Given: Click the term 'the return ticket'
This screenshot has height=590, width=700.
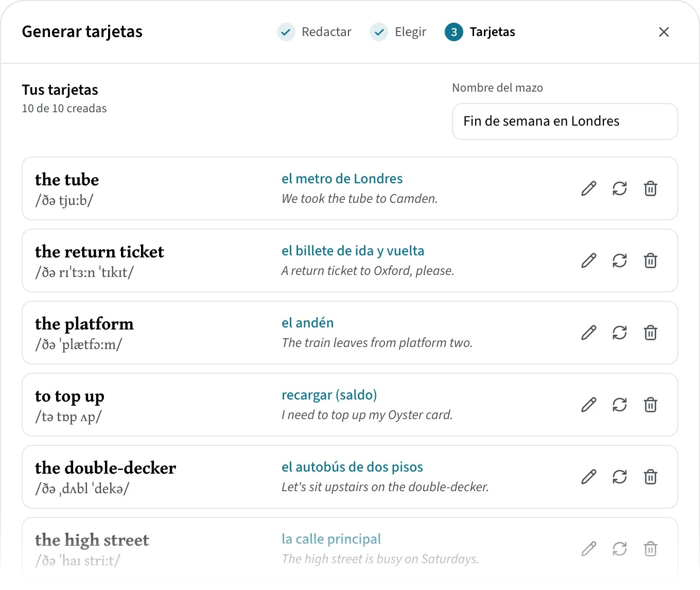Looking at the screenshot, I should [x=99, y=252].
